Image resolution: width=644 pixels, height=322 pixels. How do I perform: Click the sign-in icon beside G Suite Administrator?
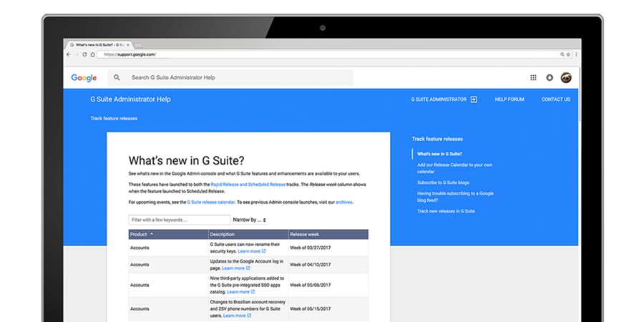474,99
